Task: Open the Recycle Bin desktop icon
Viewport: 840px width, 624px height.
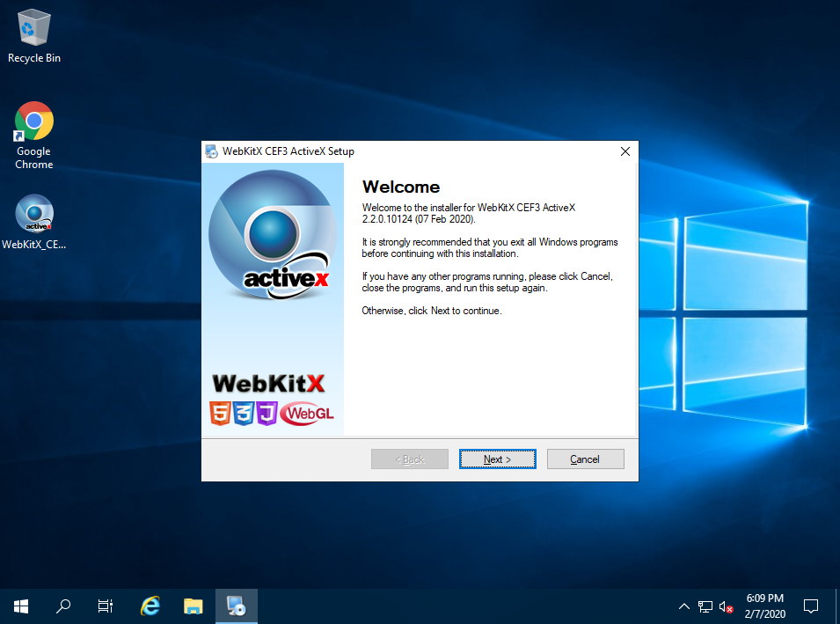Action: [x=33, y=36]
